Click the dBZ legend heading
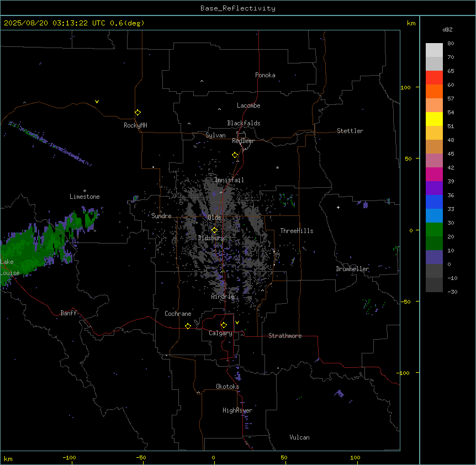476x465 pixels. (x=447, y=30)
